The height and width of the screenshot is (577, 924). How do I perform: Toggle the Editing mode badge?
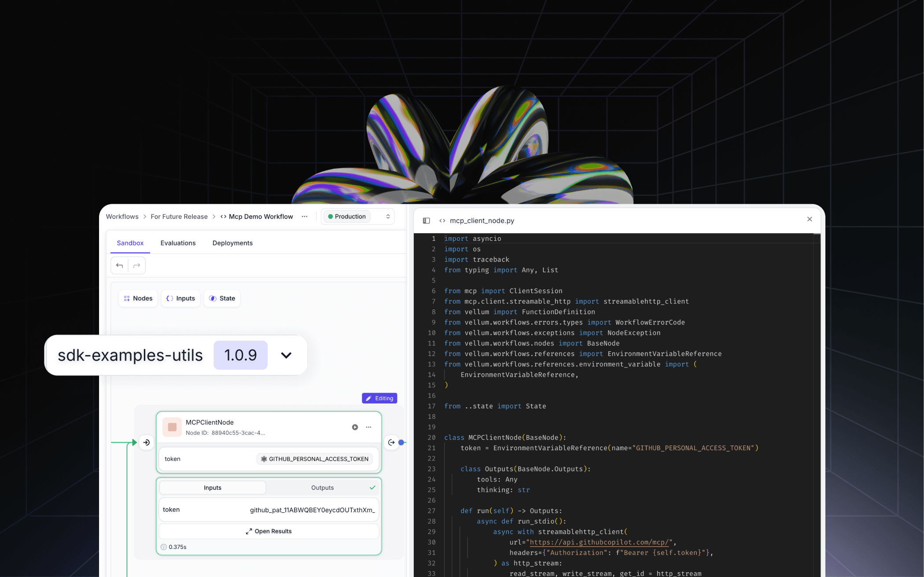pyautogui.click(x=379, y=398)
